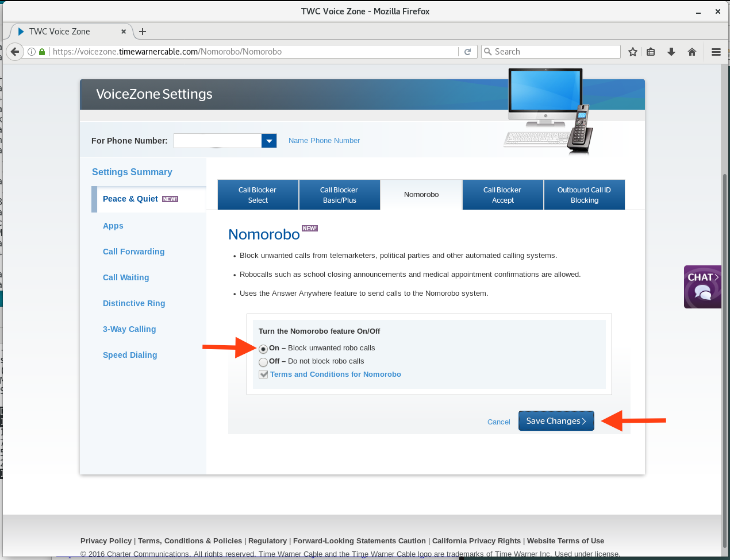Expand the phone number dropdown arrow
730x560 pixels.
(x=269, y=141)
